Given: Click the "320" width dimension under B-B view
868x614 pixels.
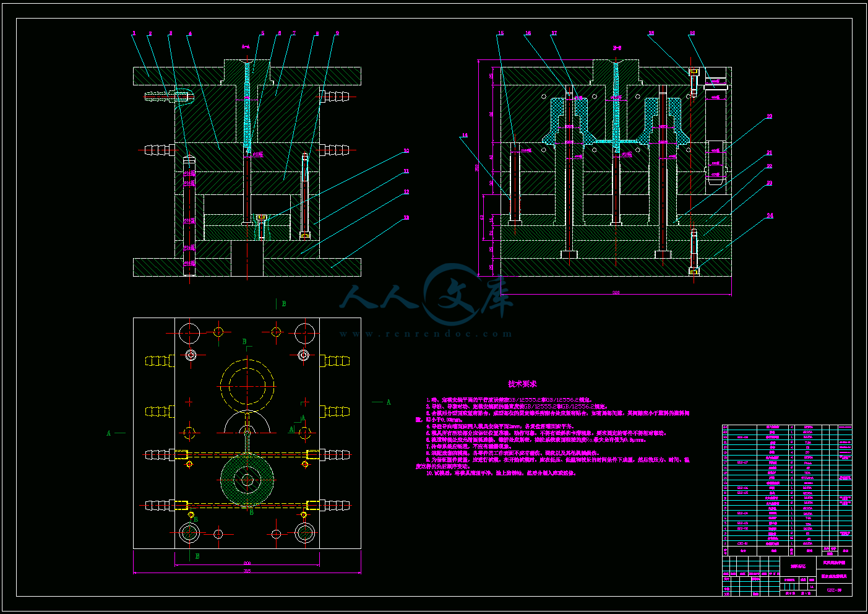Looking at the screenshot, I should coord(616,293).
